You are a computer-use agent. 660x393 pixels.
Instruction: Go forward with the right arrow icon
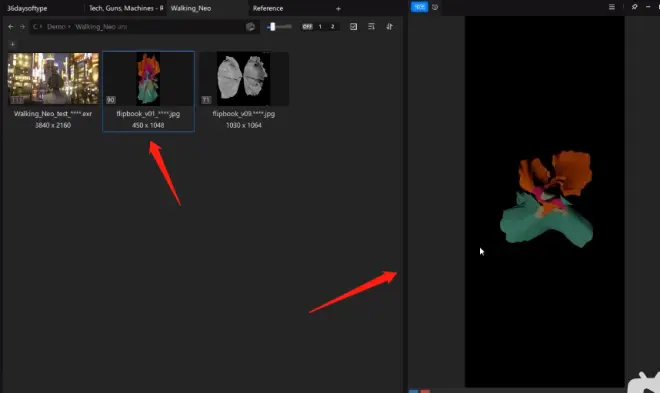(x=22, y=27)
